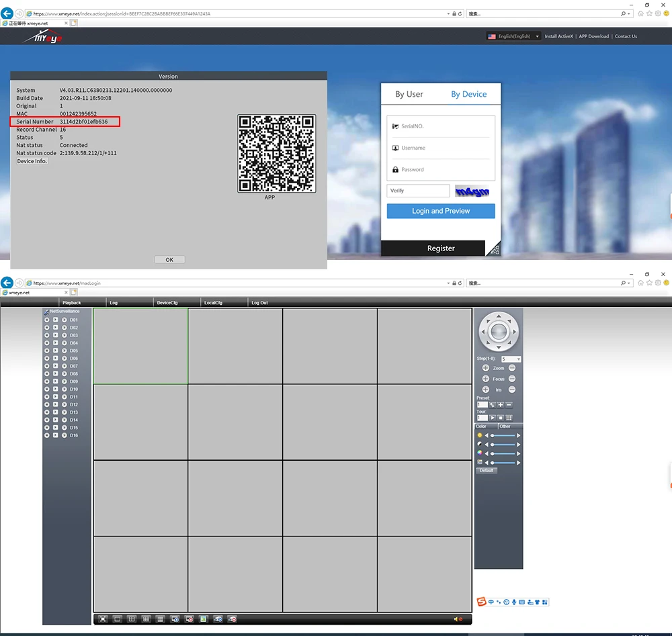The image size is (672, 636).
Task: Open the DeviceCfg menu
Action: point(167,303)
